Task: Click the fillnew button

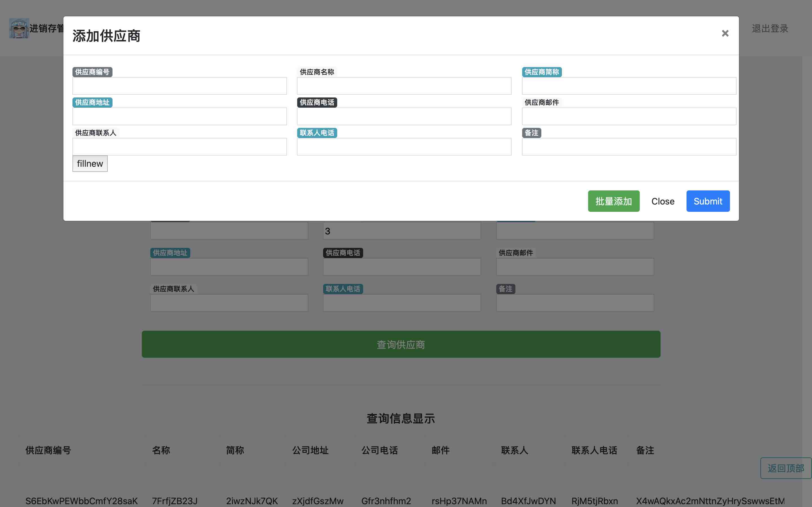Action: click(x=90, y=164)
